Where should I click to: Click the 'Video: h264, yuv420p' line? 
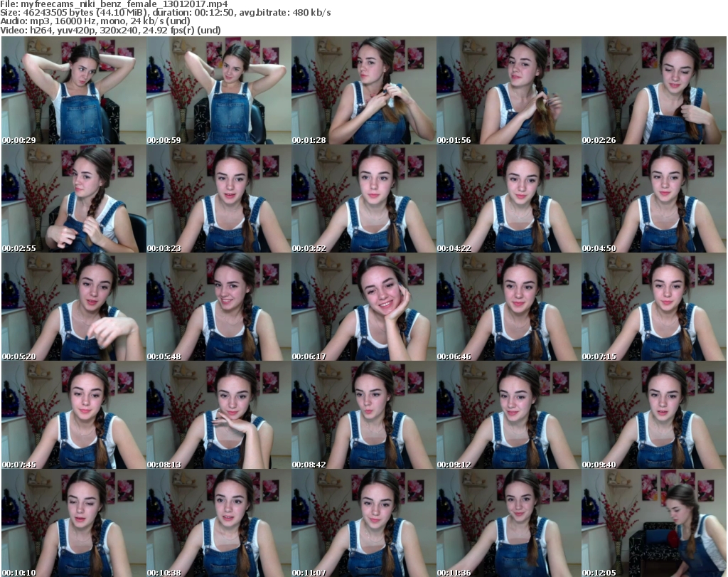pos(110,30)
